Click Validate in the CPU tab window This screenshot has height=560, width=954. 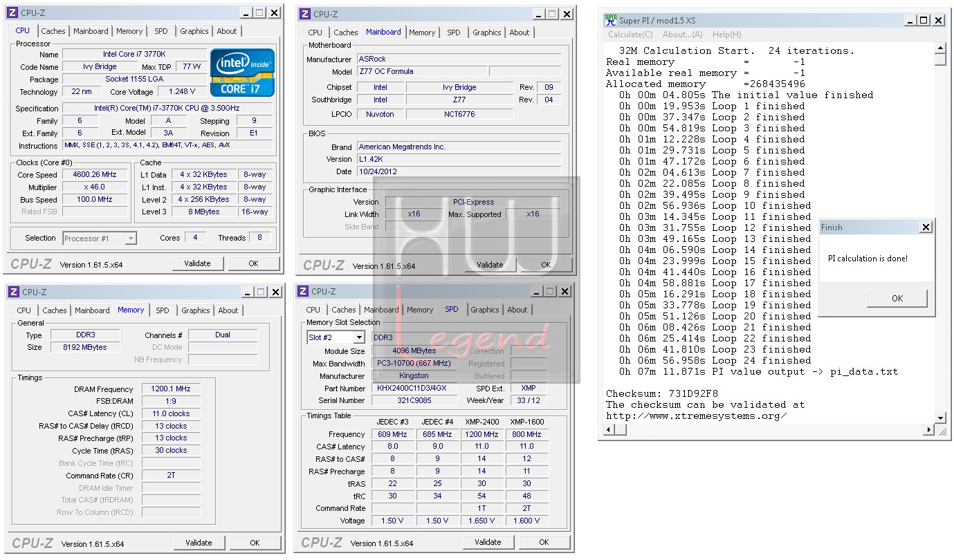198,263
